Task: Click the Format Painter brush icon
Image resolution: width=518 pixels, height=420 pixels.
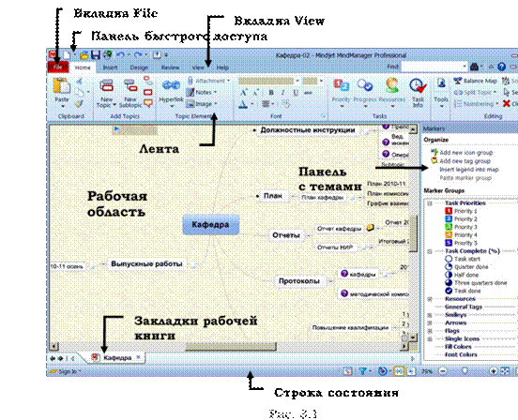Action: tap(79, 104)
